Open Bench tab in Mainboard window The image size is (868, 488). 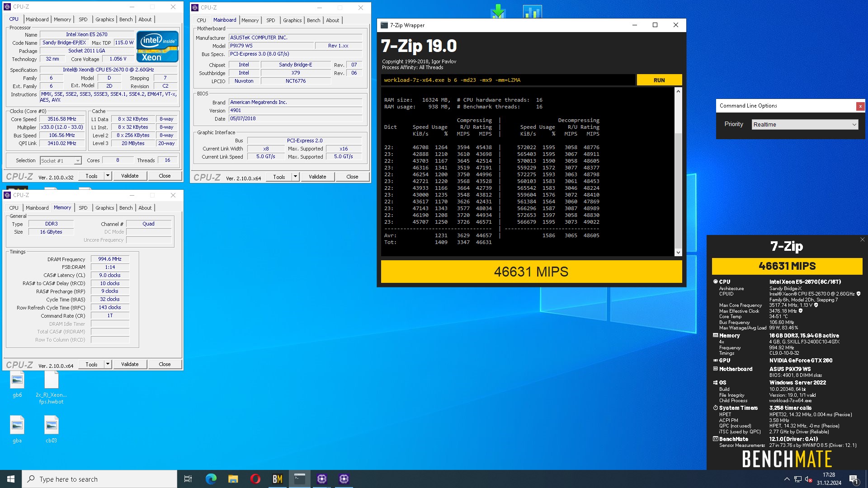point(313,20)
